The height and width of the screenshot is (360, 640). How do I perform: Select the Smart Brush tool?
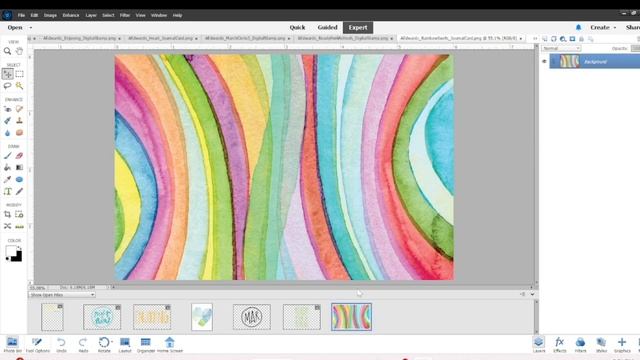[x=7, y=121]
